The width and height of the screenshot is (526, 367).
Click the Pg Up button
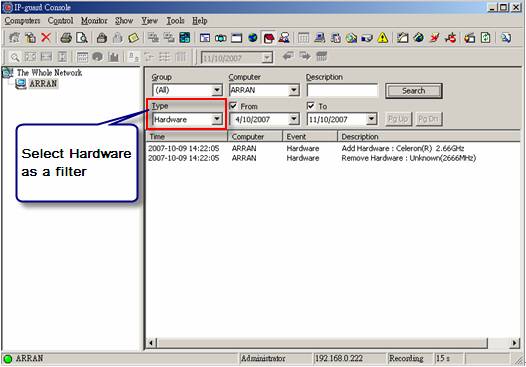pos(398,119)
